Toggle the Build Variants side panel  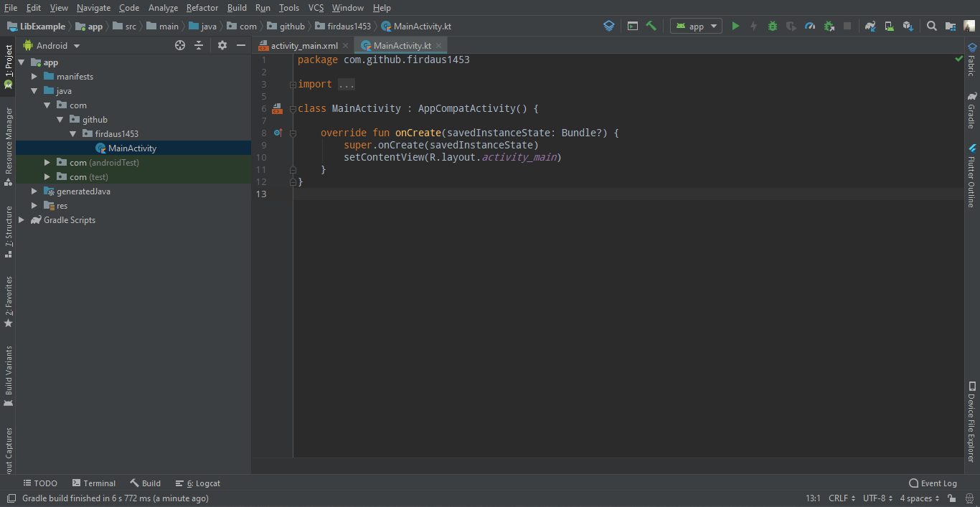click(x=8, y=376)
